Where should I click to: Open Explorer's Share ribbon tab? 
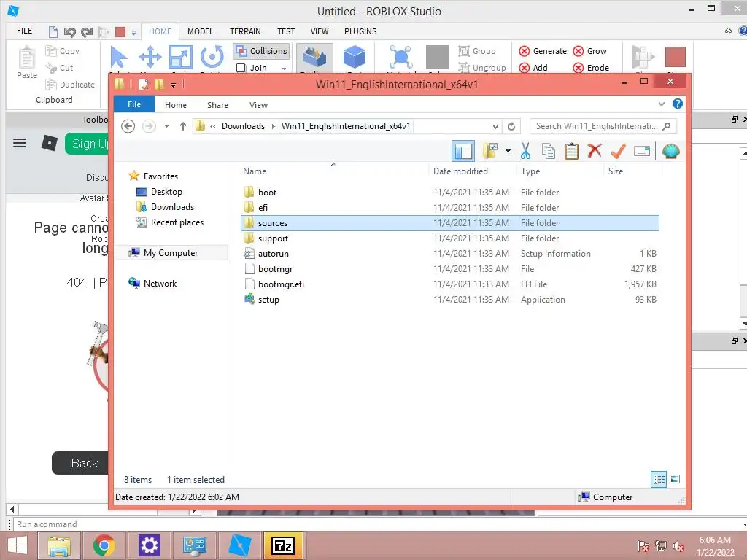point(217,105)
